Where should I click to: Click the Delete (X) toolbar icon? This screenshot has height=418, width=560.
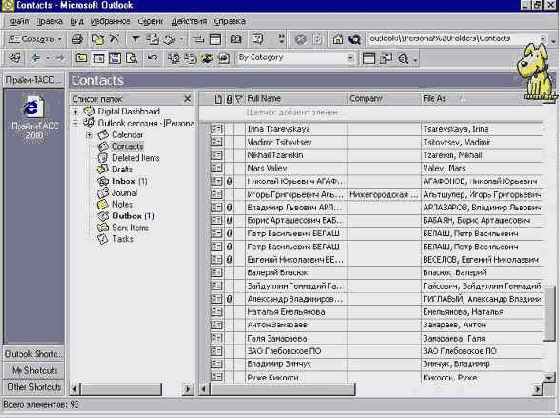(x=114, y=39)
